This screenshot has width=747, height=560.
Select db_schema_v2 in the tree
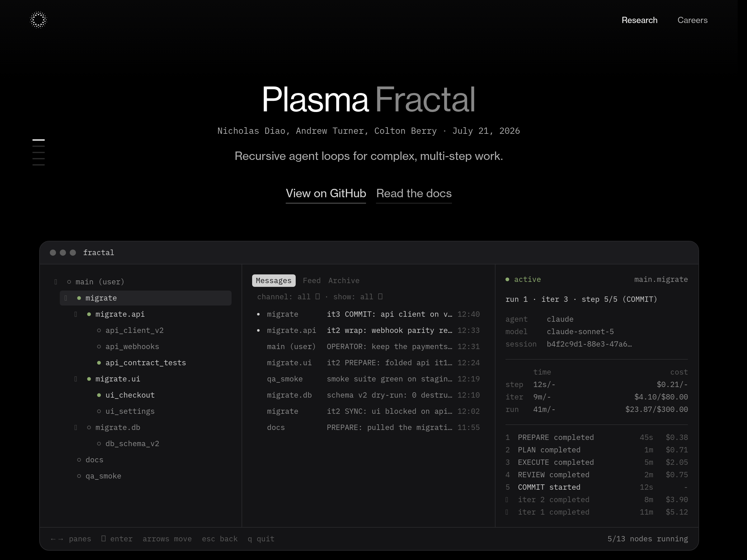[x=132, y=444]
